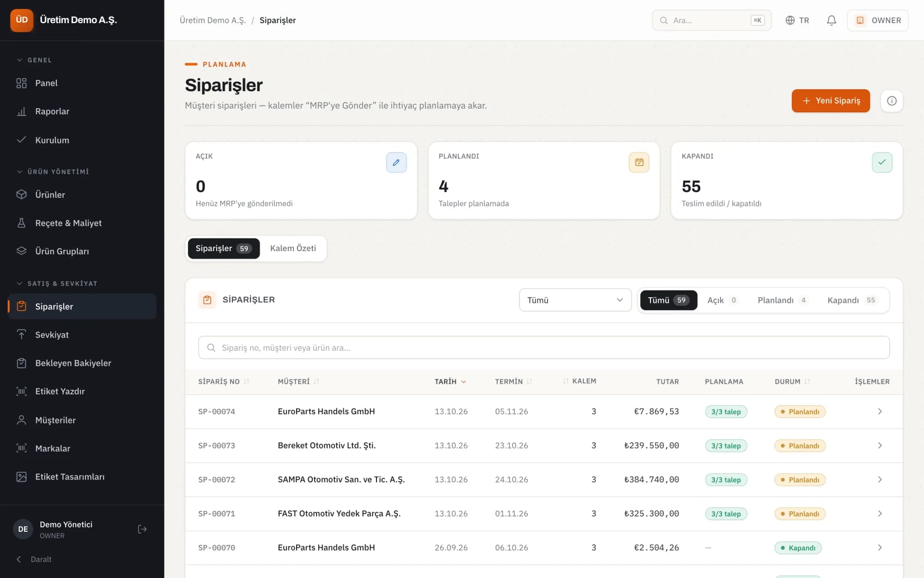Open order SP-00074 row chevron
The width and height of the screenshot is (924, 578).
(x=880, y=412)
